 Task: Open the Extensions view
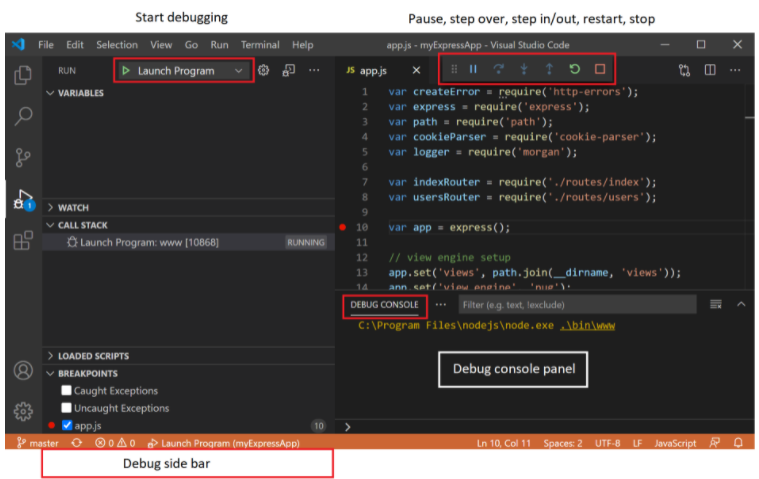point(23,240)
